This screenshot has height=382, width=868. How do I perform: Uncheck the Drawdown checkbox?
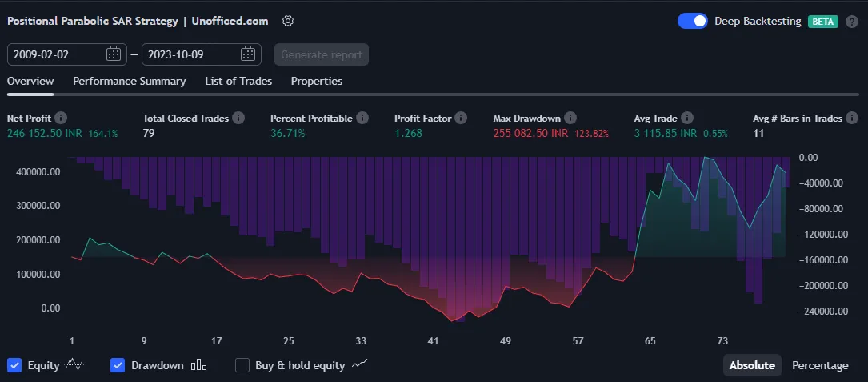(118, 365)
